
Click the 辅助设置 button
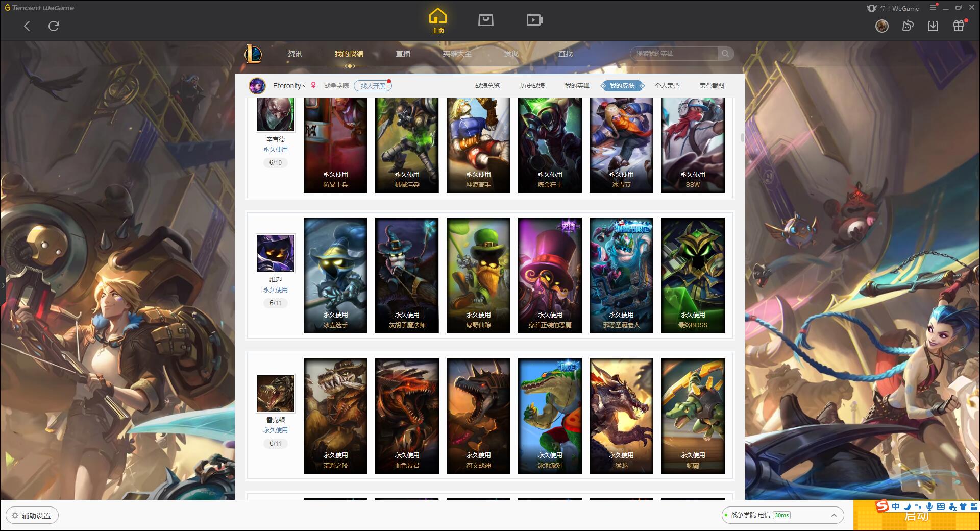click(x=32, y=516)
